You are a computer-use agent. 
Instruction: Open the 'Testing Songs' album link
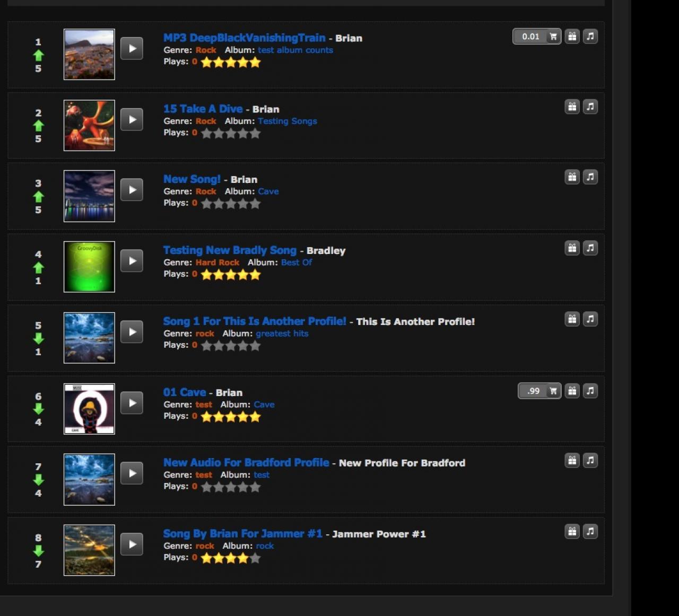point(288,121)
